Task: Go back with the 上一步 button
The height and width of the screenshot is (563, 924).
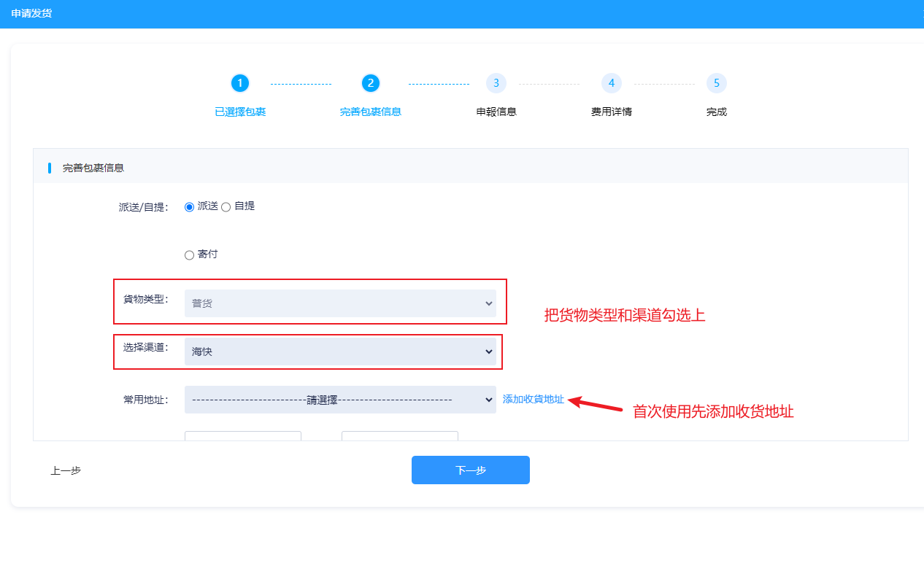Action: click(x=66, y=470)
